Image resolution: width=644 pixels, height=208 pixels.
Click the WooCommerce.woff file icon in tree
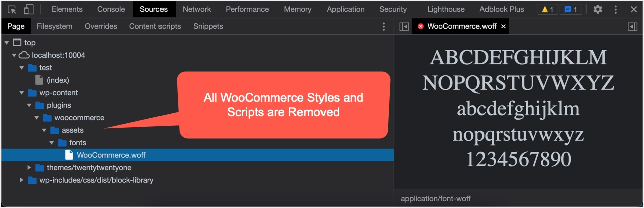69,155
